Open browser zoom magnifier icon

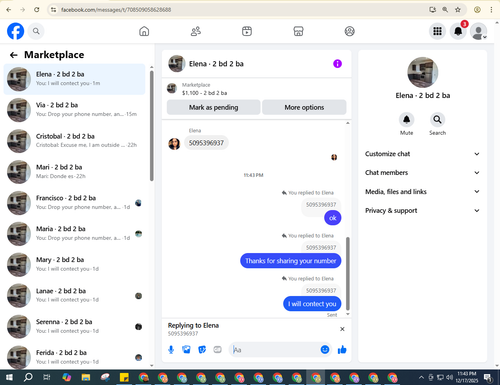[x=445, y=10]
